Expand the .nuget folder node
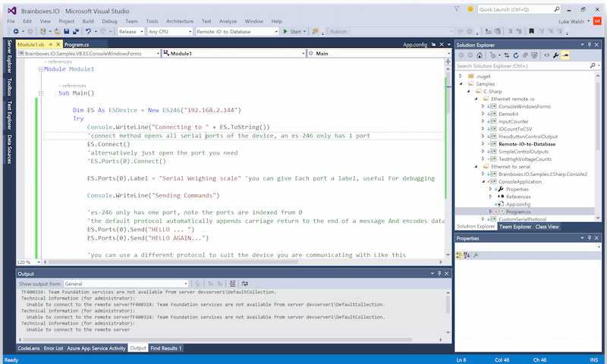Image resolution: width=607 pixels, height=364 pixels. tap(461, 76)
